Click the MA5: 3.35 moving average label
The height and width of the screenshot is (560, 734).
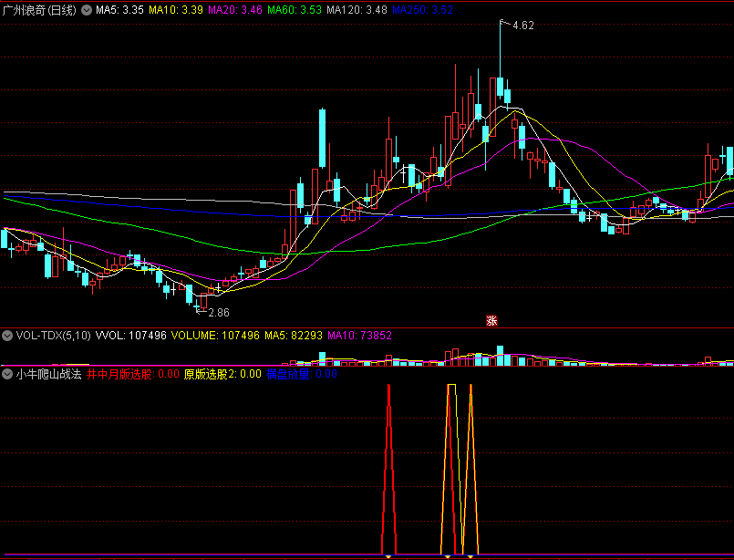point(119,10)
